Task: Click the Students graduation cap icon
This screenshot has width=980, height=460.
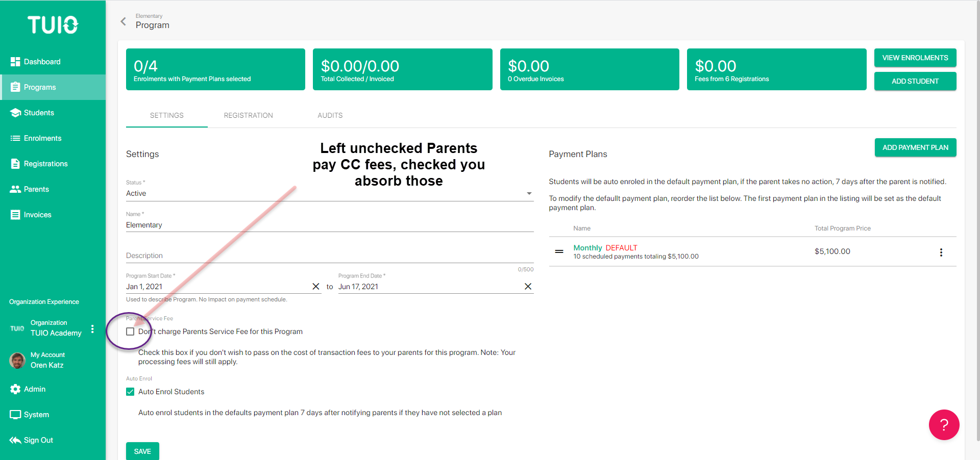Action: pyautogui.click(x=15, y=113)
